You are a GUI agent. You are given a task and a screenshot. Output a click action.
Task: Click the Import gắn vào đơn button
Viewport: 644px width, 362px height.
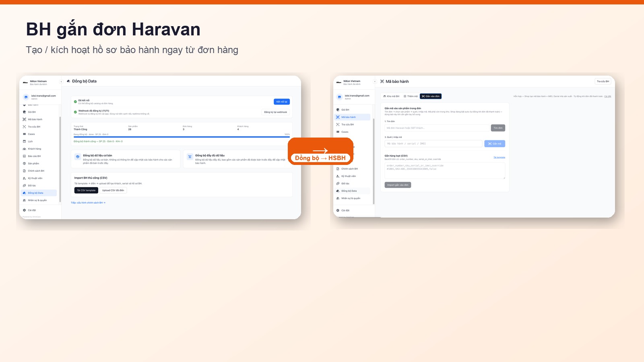pyautogui.click(x=398, y=185)
